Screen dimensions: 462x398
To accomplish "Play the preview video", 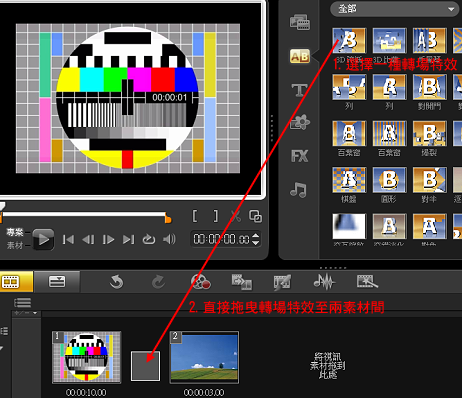I will pyautogui.click(x=43, y=239).
